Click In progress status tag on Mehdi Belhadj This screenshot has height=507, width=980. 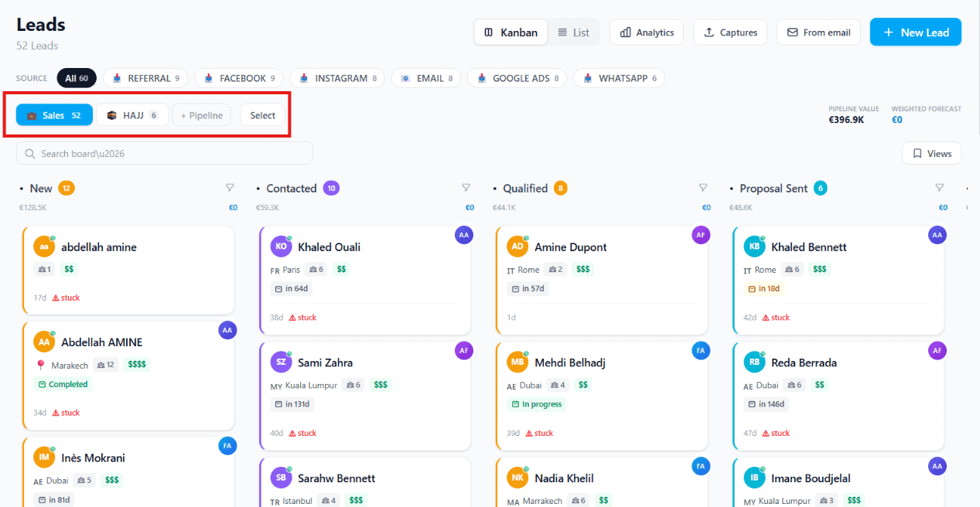537,404
